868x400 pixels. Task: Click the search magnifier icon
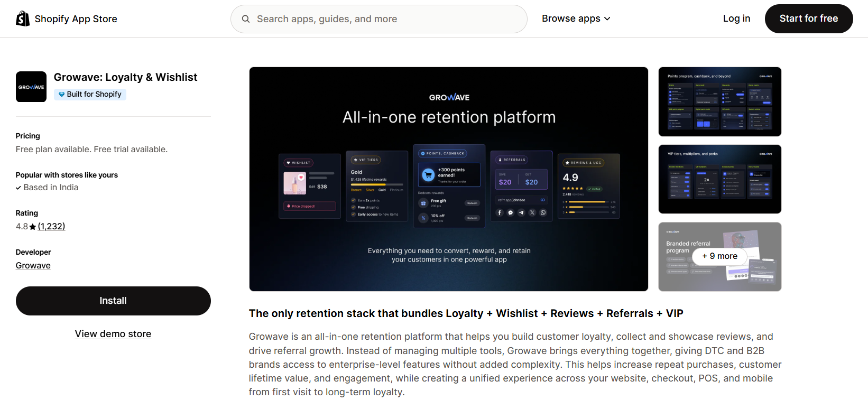click(x=246, y=19)
